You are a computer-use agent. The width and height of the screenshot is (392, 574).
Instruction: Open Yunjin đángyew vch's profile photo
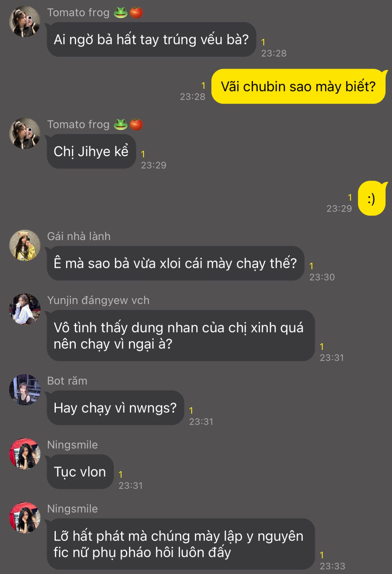pyautogui.click(x=25, y=309)
